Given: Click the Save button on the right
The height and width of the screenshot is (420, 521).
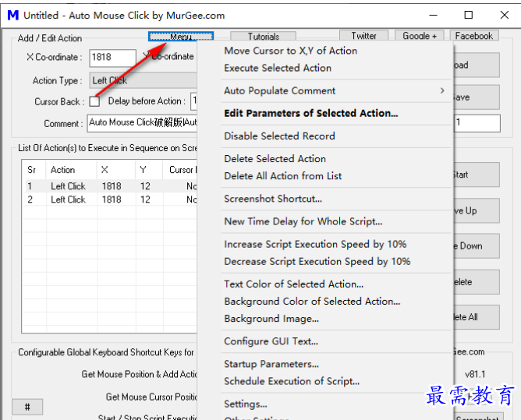Looking at the screenshot, I should click(477, 97).
